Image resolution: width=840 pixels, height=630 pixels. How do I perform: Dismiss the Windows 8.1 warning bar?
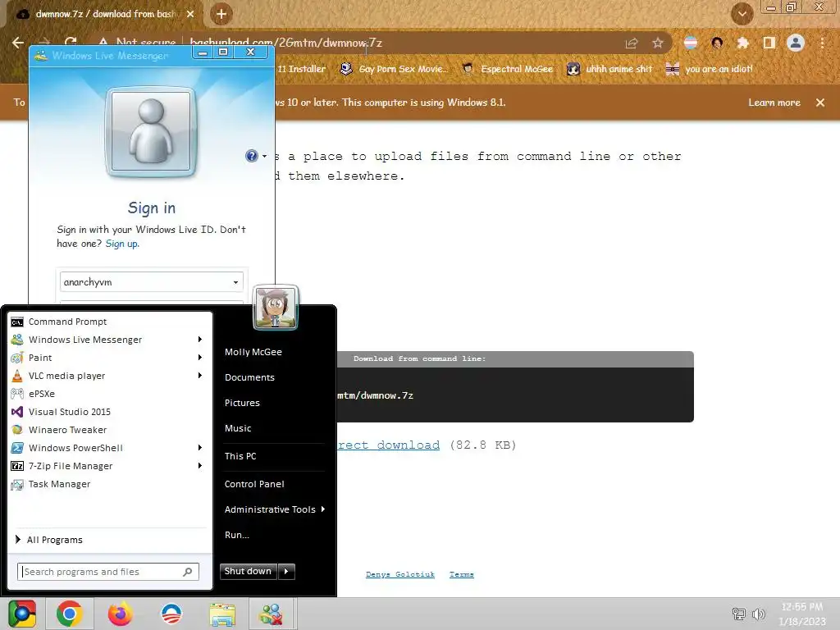click(x=820, y=103)
